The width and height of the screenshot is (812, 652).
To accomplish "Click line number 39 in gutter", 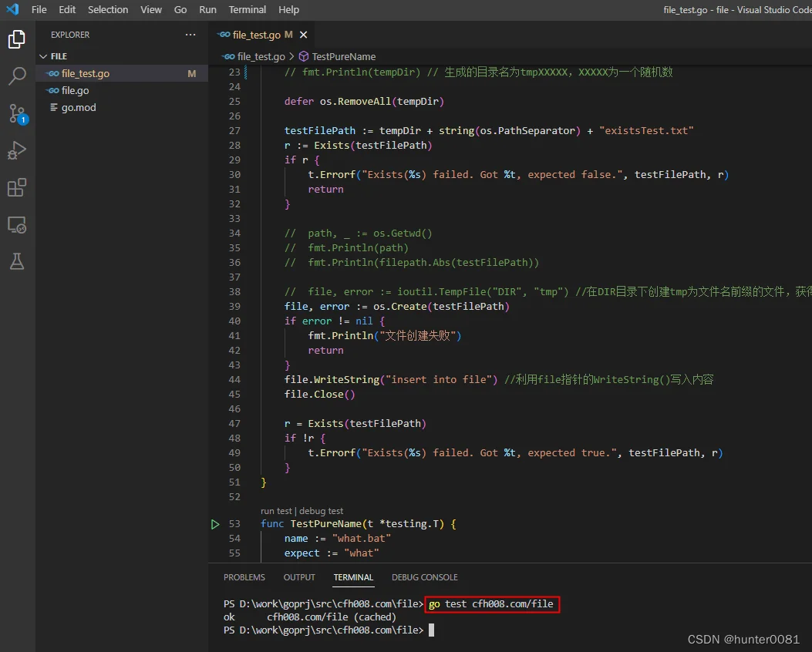I will tap(234, 306).
